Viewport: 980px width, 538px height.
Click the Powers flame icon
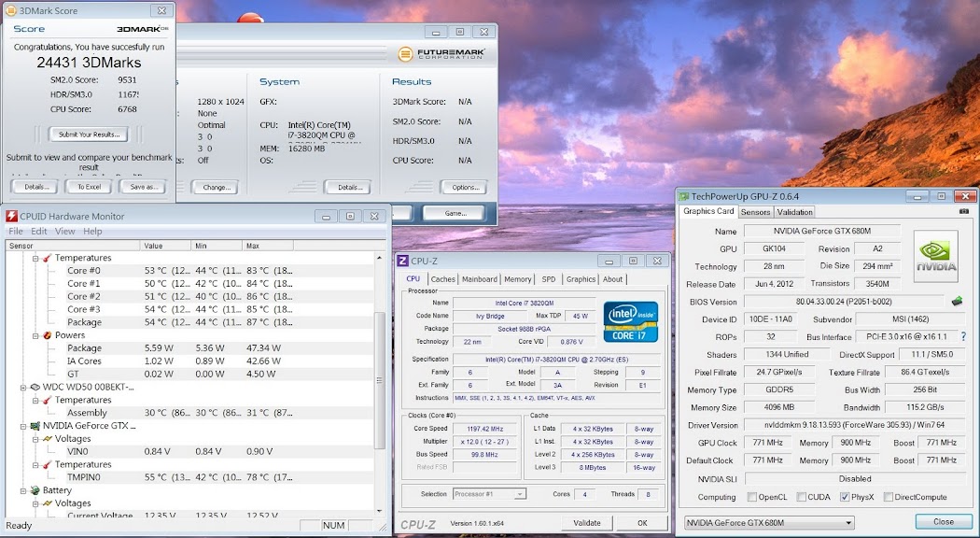point(47,335)
